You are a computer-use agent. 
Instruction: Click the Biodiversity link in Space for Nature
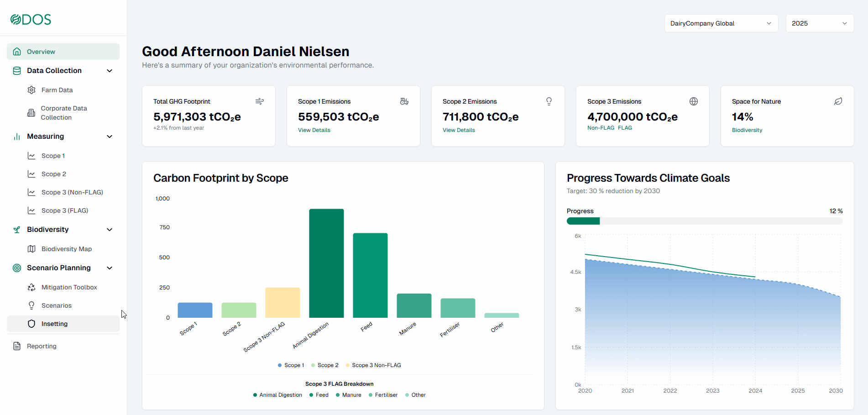point(747,130)
